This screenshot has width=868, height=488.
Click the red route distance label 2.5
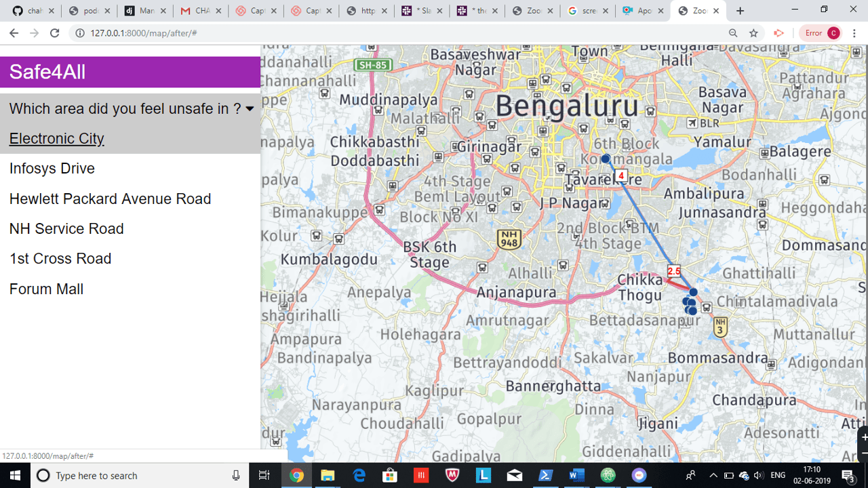673,271
